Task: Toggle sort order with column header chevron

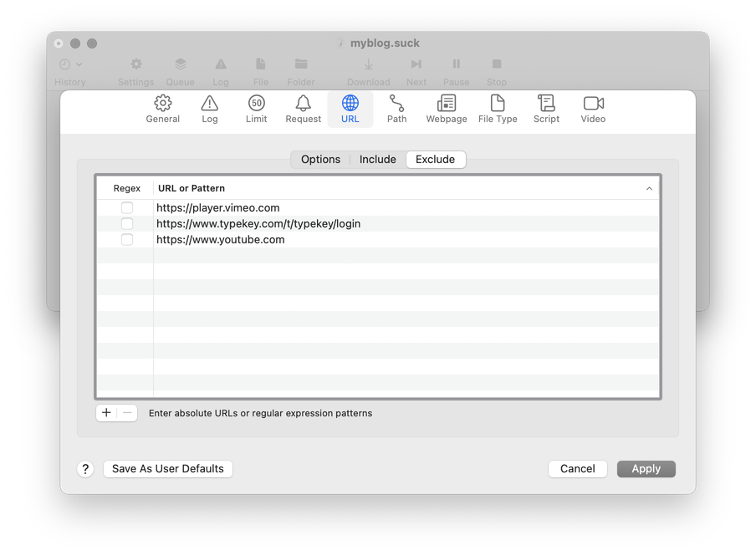Action: click(x=649, y=189)
